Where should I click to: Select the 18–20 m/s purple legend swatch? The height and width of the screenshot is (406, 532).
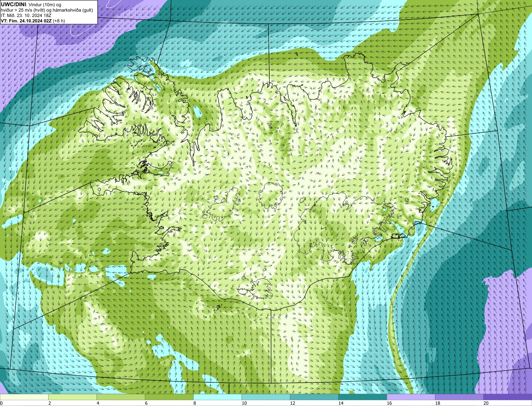coord(459,397)
